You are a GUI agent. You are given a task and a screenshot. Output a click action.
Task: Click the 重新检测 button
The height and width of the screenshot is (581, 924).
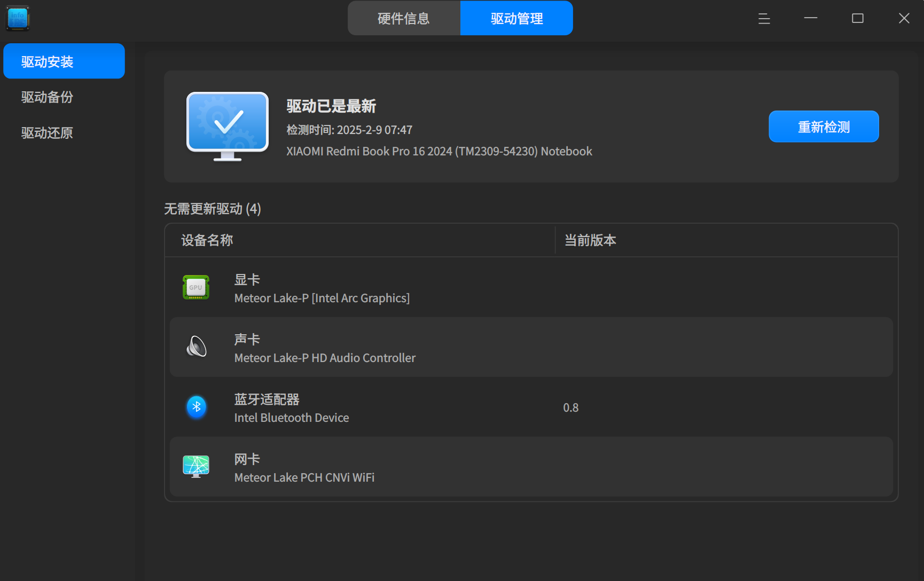(x=824, y=127)
